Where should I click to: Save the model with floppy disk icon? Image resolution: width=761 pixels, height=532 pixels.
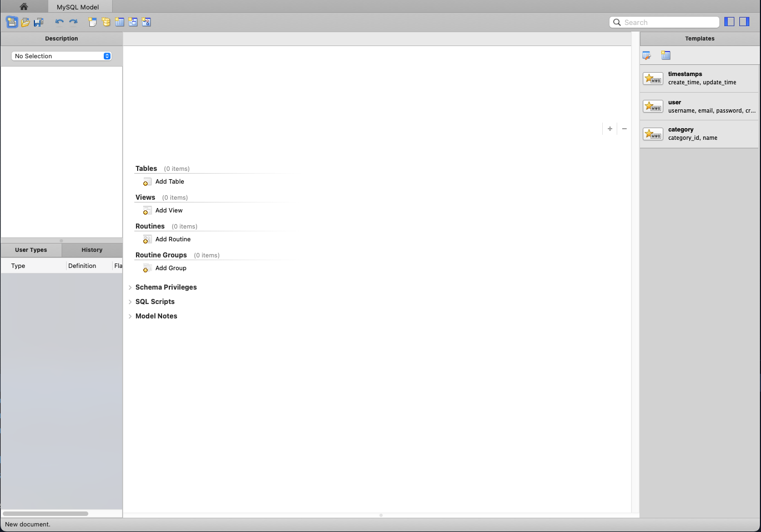coord(38,22)
